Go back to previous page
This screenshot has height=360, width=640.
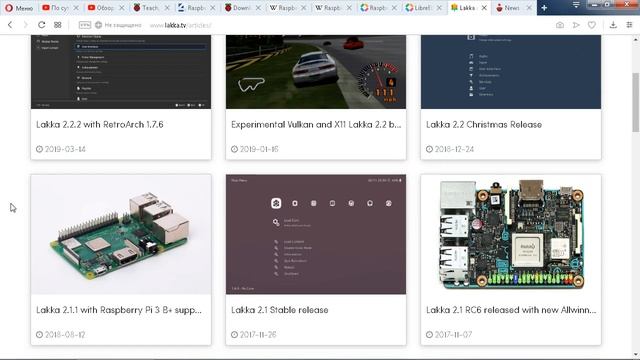tap(10, 25)
